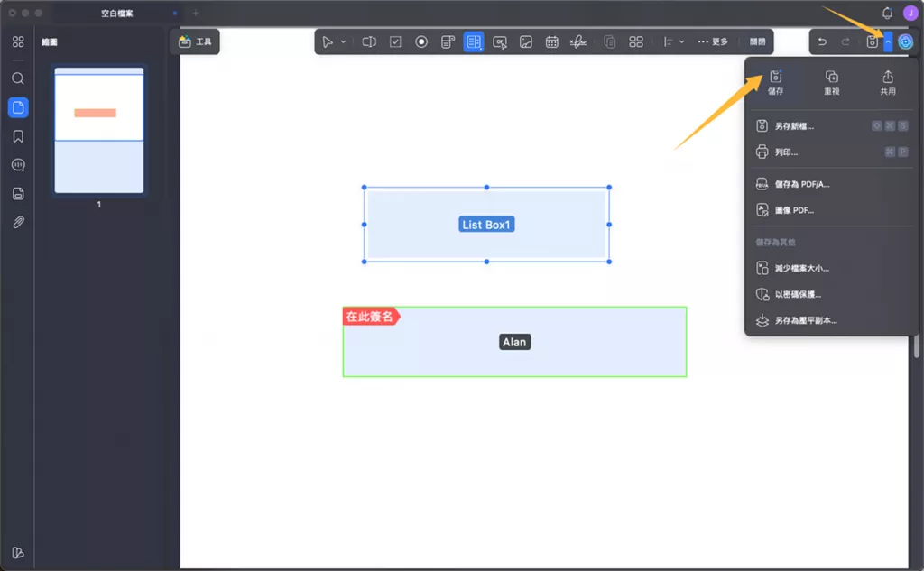Add a new tab with plus button
Screen dimensions: 924x571
click(x=196, y=13)
